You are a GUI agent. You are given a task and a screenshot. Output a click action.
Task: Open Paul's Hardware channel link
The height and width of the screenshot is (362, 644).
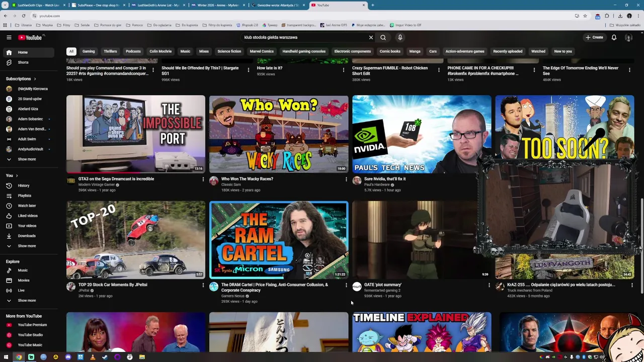click(377, 185)
